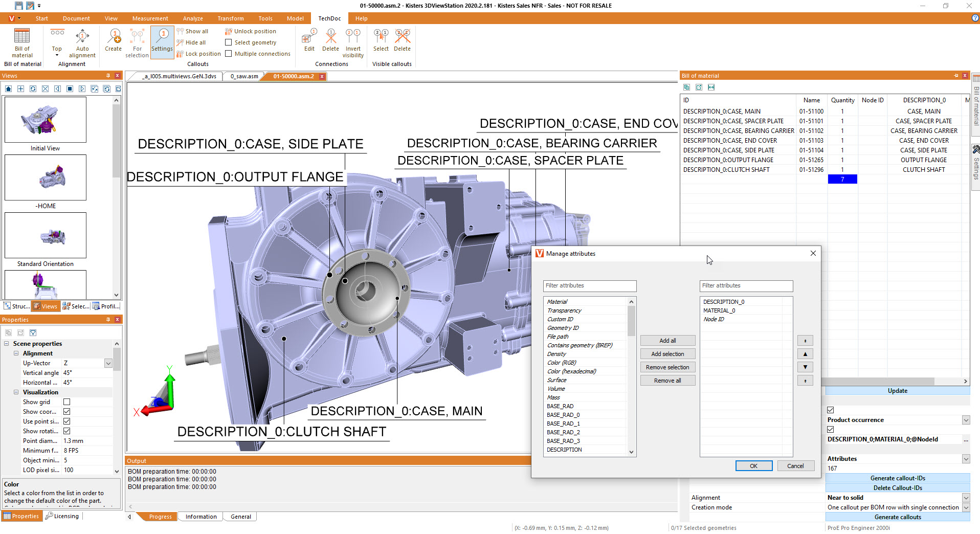980x534 pixels.
Task: Open Creation mode dropdown
Action: (966, 507)
